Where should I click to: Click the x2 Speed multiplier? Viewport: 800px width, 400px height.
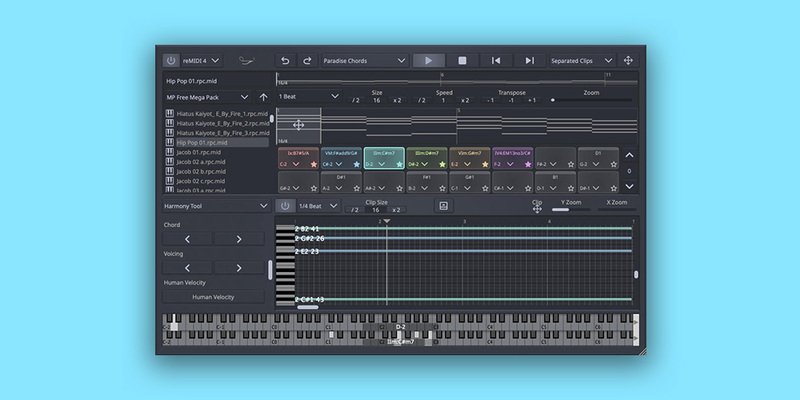point(464,100)
